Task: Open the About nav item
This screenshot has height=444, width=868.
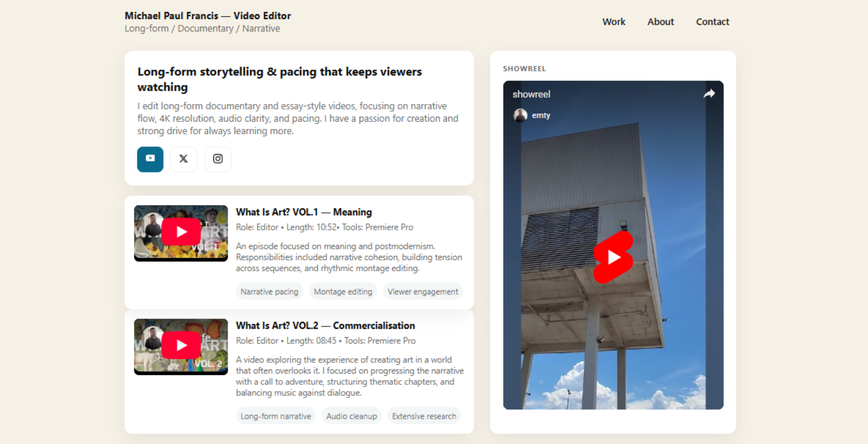Action: coord(660,22)
